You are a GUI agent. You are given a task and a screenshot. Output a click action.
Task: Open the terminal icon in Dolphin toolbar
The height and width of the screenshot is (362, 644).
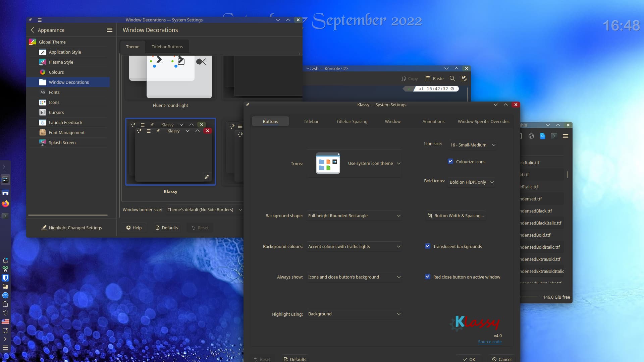point(554,136)
